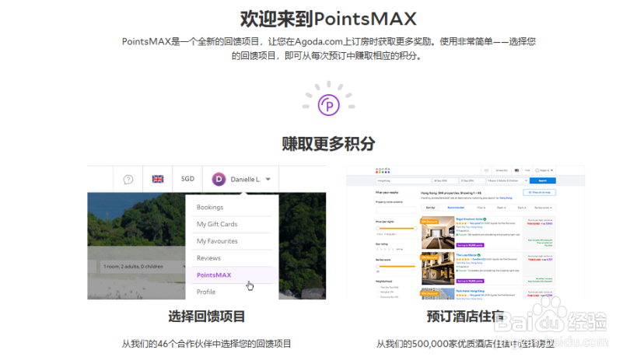
Task: Adjust the price per night slider
Action: point(397,228)
